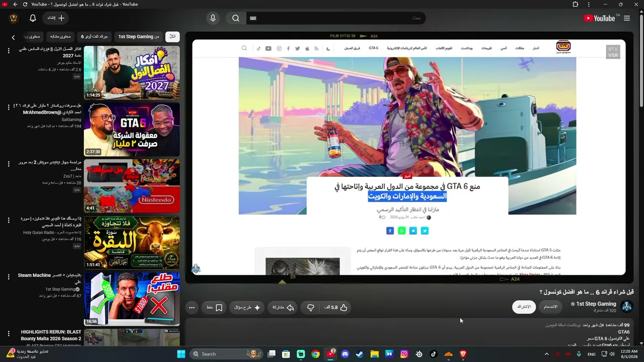The image size is (644, 362).
Task: Click the Create (+) button
Action: [56, 18]
